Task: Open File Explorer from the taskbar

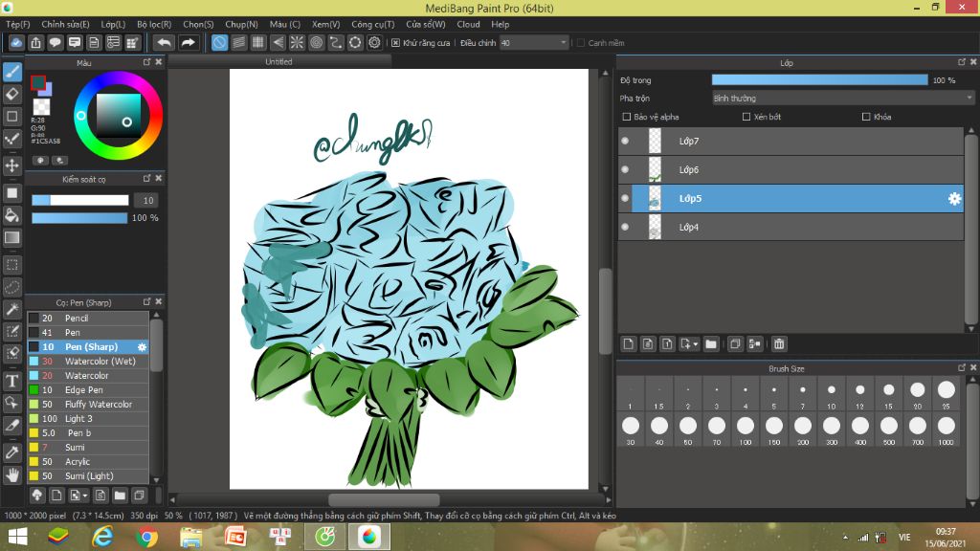Action: pos(191,537)
